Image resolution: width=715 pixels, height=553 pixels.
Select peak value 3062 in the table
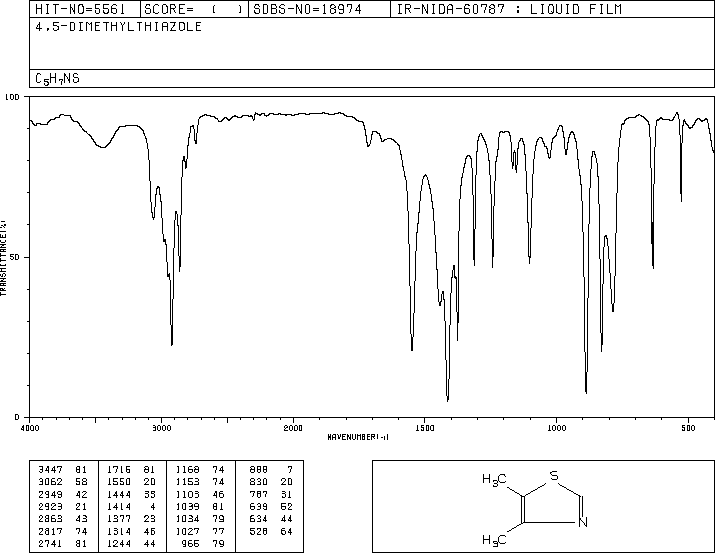pyautogui.click(x=51, y=481)
